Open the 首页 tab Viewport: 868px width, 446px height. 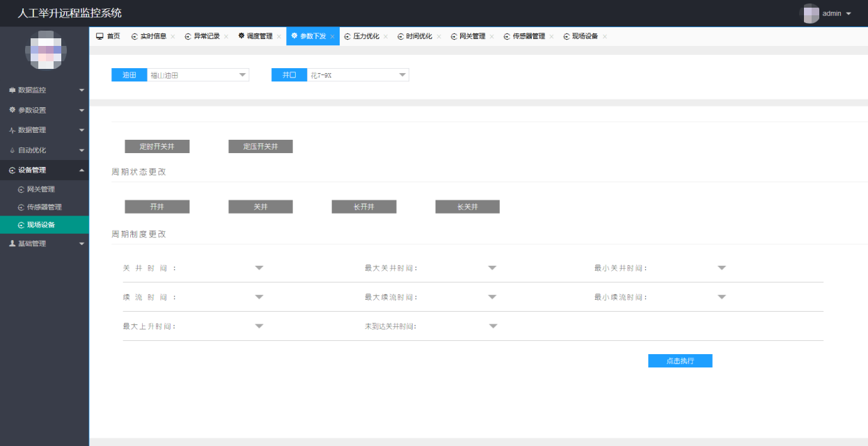click(x=108, y=36)
